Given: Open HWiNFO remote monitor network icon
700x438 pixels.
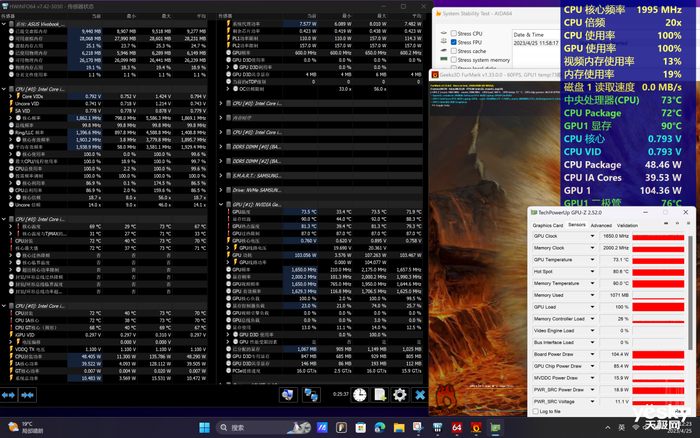Looking at the screenshot, I should 288,395.
